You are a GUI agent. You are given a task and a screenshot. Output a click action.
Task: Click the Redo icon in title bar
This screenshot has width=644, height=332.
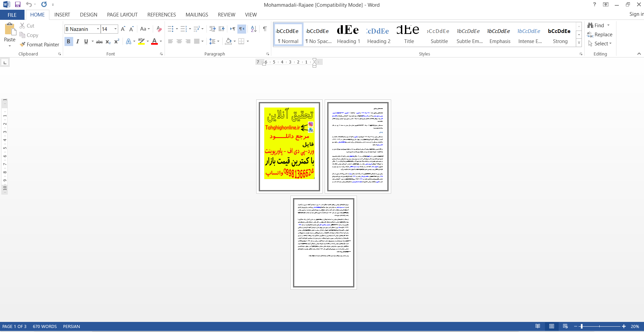click(x=44, y=4)
